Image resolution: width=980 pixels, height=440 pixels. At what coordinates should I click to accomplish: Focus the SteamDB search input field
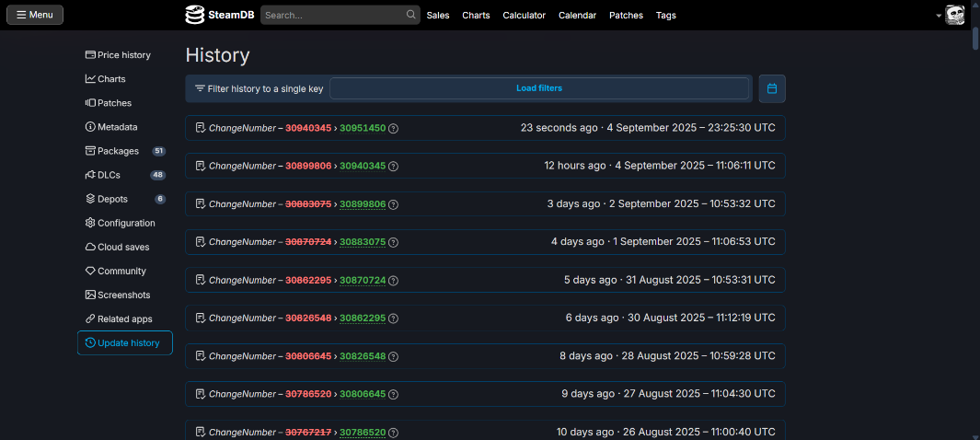[332, 16]
